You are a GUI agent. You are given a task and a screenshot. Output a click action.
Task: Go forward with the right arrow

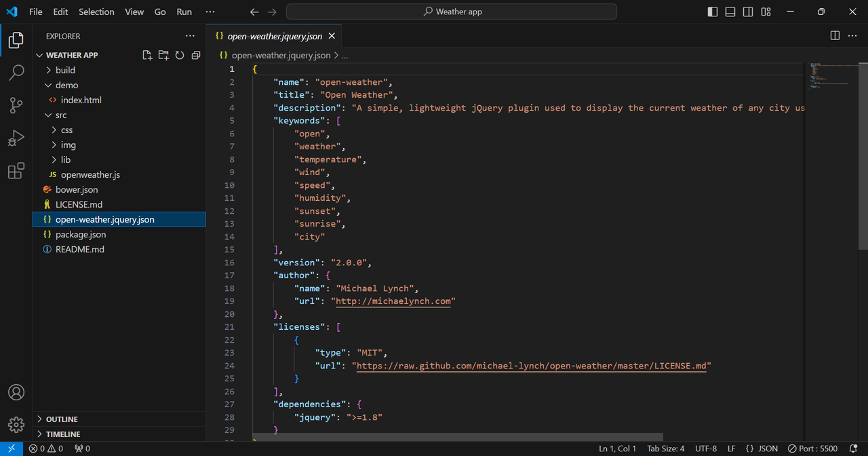pyautogui.click(x=272, y=12)
